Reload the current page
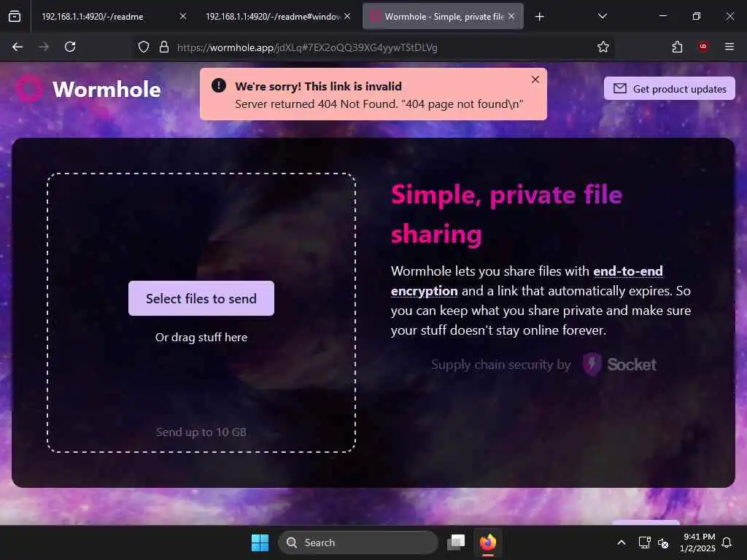Image resolution: width=747 pixels, height=560 pixels. pos(70,47)
